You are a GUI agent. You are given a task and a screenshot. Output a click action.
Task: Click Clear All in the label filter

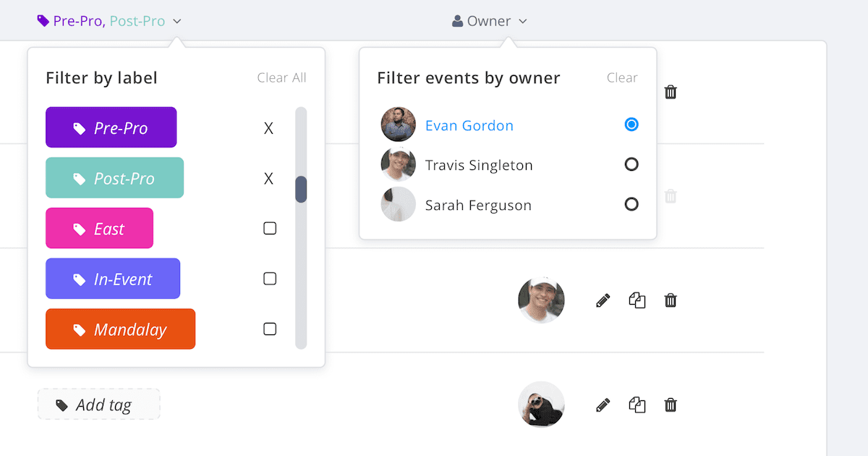point(281,77)
